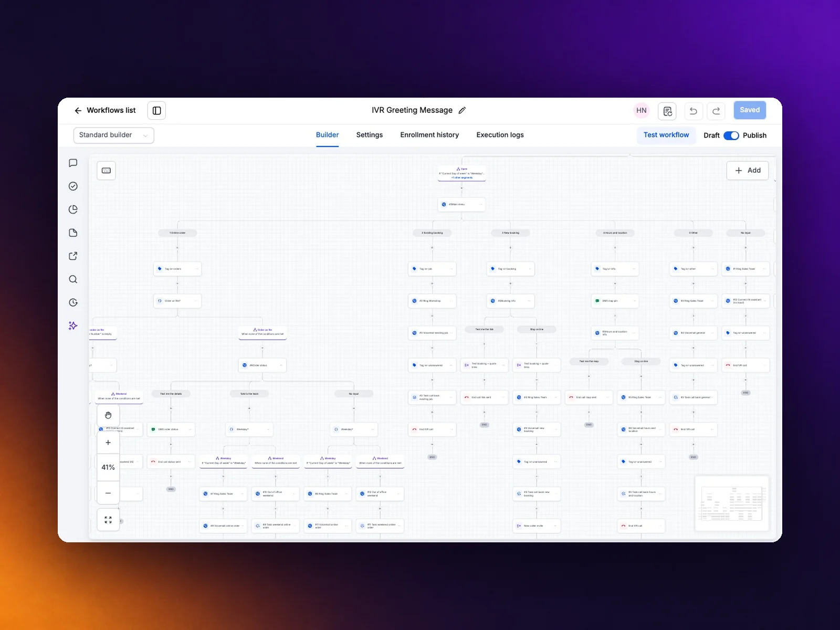Open the 'Order on file?' condition node
840x630 pixels.
177,301
